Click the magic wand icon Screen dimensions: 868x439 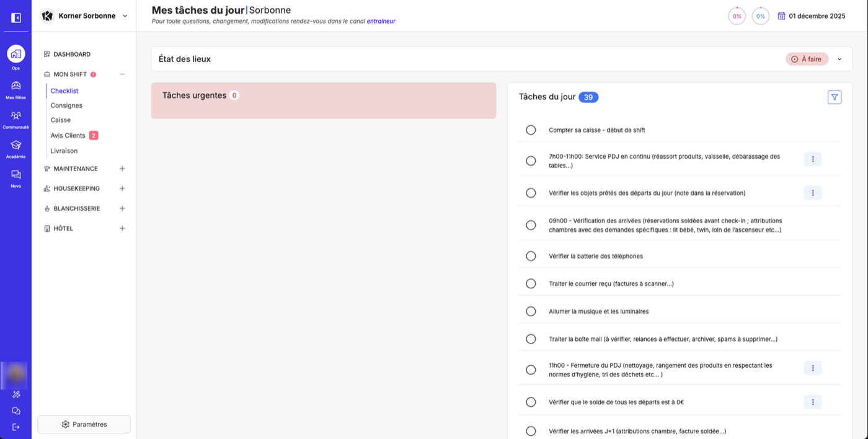tap(16, 394)
